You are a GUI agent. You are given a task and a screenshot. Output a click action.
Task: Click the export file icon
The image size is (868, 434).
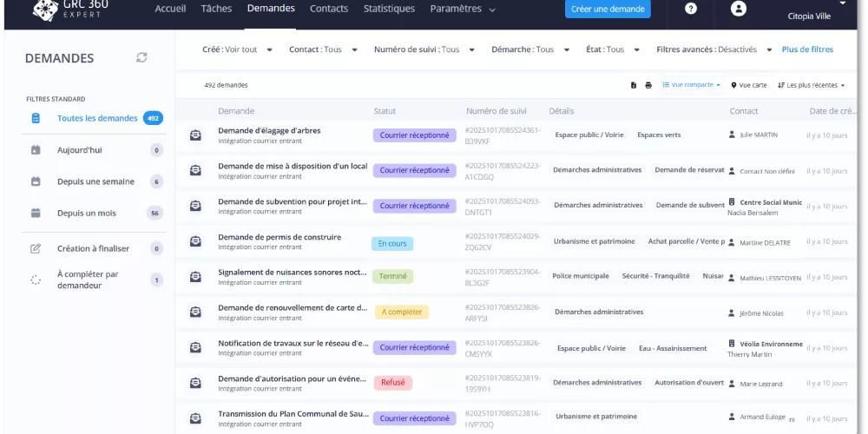point(634,85)
